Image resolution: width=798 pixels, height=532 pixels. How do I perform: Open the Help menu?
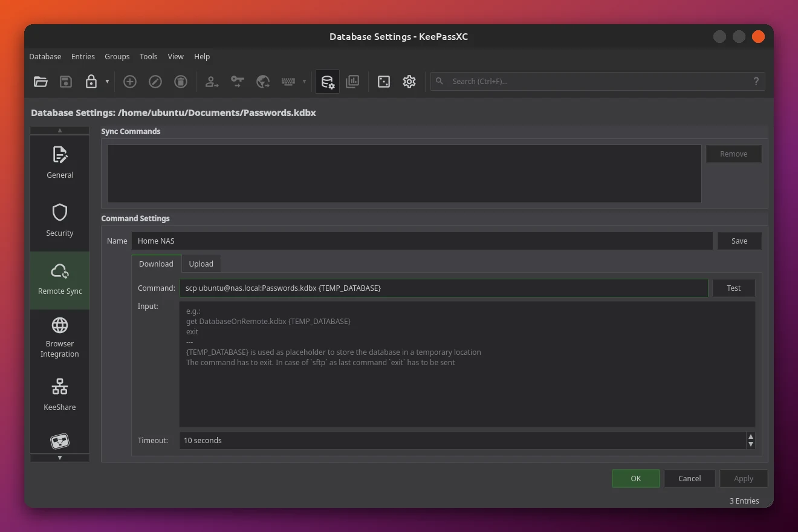[x=202, y=56]
